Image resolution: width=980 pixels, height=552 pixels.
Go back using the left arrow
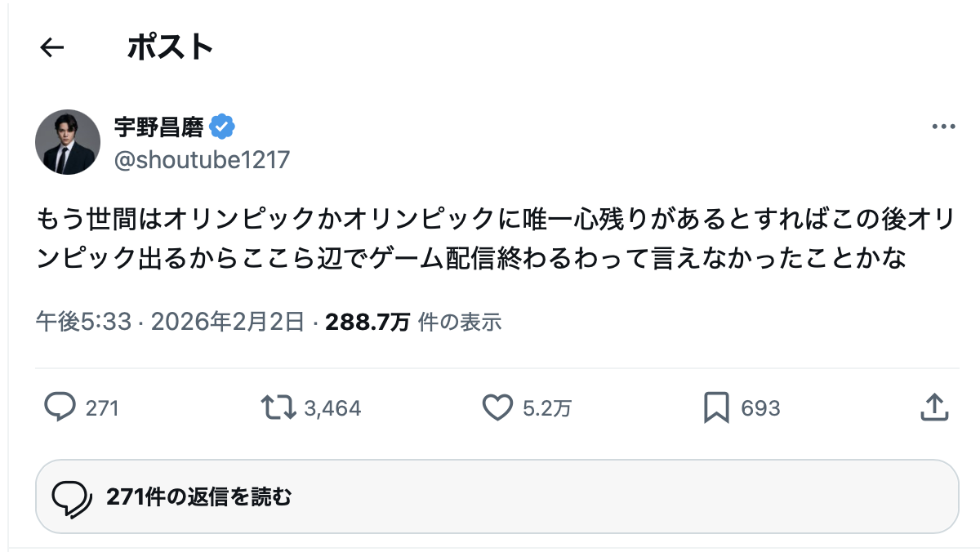[52, 48]
